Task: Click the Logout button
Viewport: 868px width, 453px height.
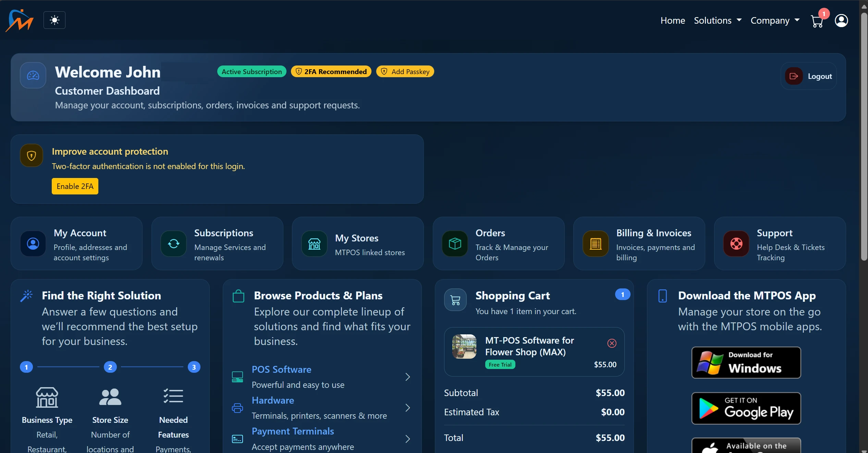Action: [x=809, y=76]
